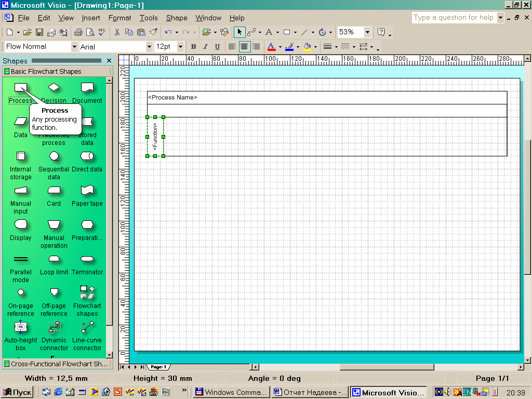This screenshot has width=532, height=399.
Task: Open the Shape menu
Action: pos(177,18)
